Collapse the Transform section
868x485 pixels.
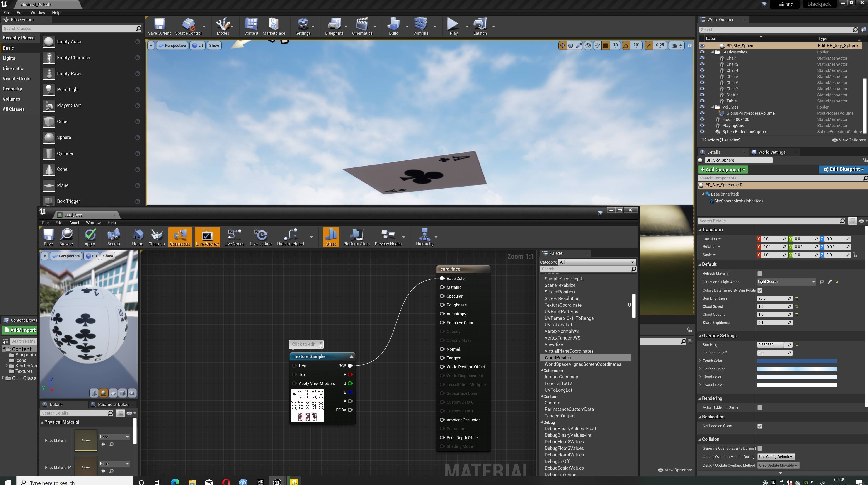coord(700,230)
